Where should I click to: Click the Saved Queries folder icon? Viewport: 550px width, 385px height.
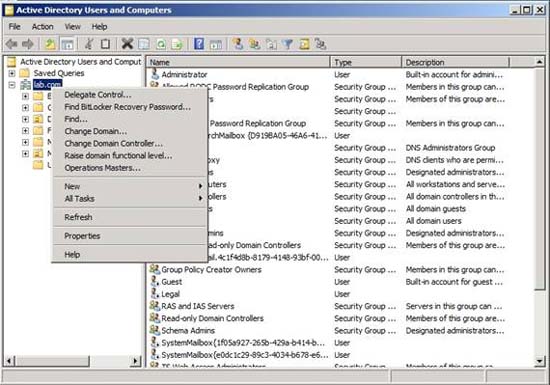[x=25, y=73]
